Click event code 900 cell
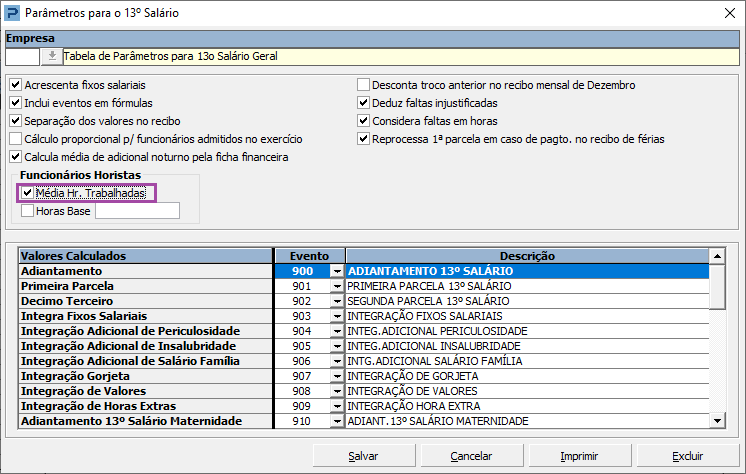Image resolution: width=746 pixels, height=474 pixels. coord(303,271)
